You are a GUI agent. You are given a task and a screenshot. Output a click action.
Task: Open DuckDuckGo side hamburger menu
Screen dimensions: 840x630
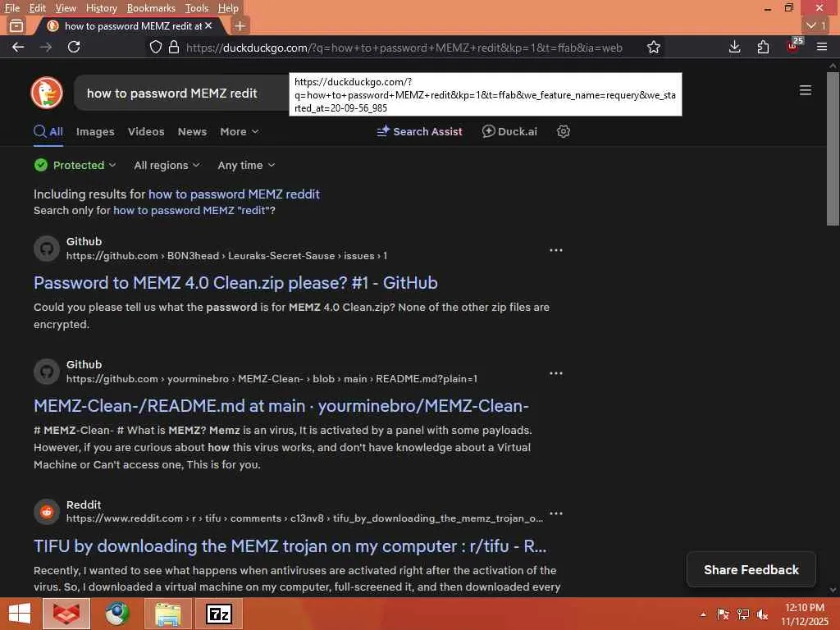click(806, 90)
